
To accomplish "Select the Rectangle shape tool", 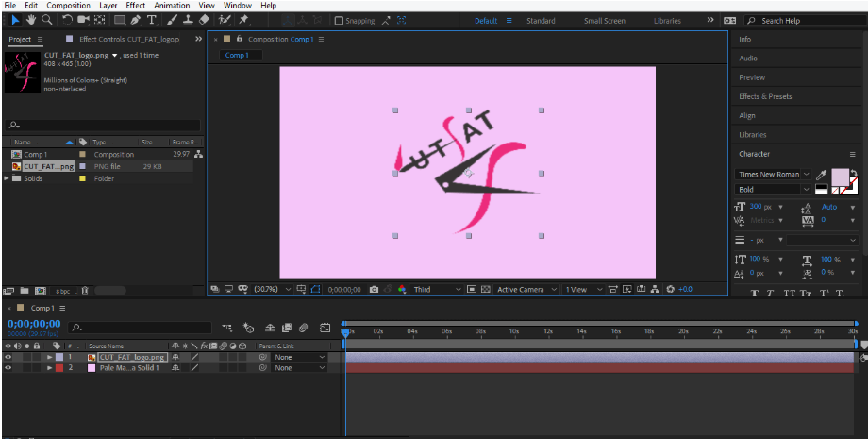I will 120,20.
